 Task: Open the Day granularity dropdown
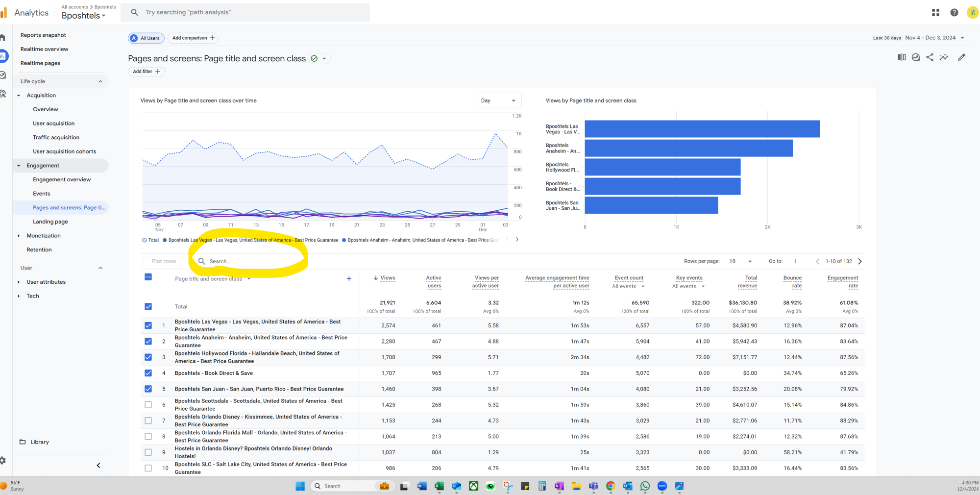click(498, 100)
